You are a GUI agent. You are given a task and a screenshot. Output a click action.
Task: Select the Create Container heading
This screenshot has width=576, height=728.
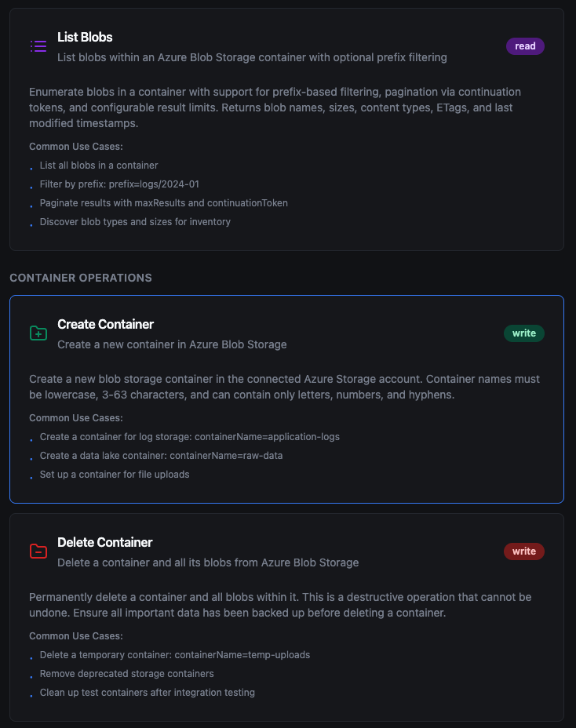(x=105, y=324)
